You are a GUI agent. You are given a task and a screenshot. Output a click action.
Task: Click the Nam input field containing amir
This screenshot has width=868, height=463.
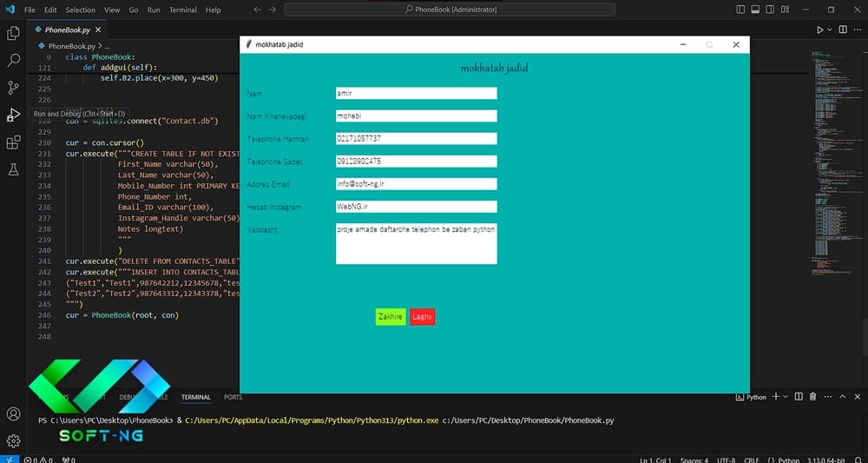(x=417, y=93)
